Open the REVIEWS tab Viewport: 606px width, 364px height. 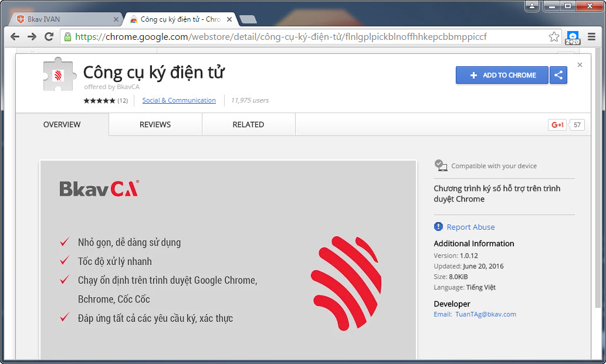pyautogui.click(x=155, y=124)
